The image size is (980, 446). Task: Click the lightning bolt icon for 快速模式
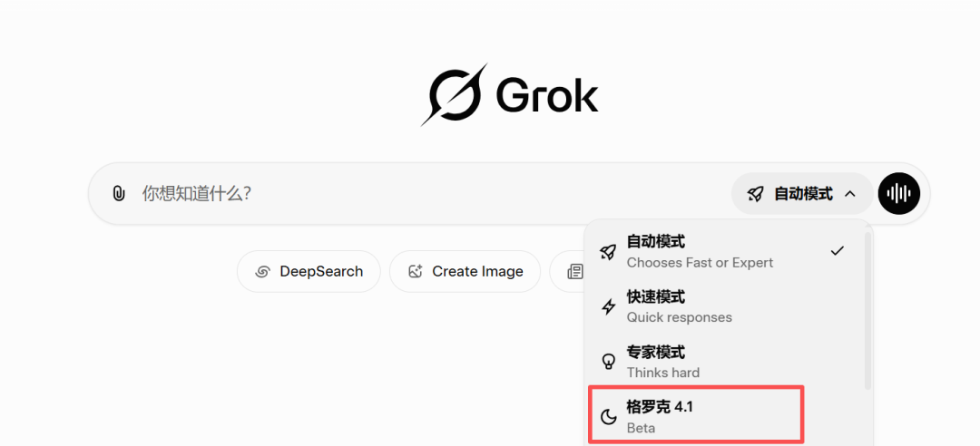coord(609,306)
